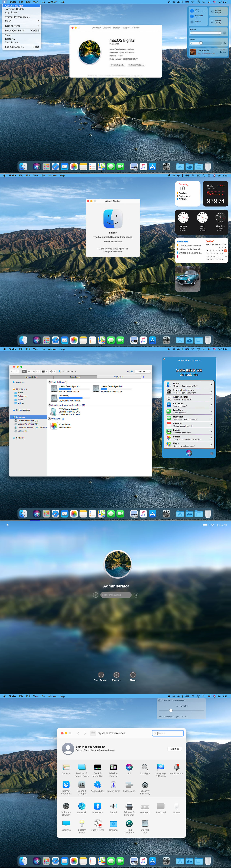Open Security & Privacy preferences
Image resolution: width=231 pixels, height=868 pixels.
click(145, 788)
